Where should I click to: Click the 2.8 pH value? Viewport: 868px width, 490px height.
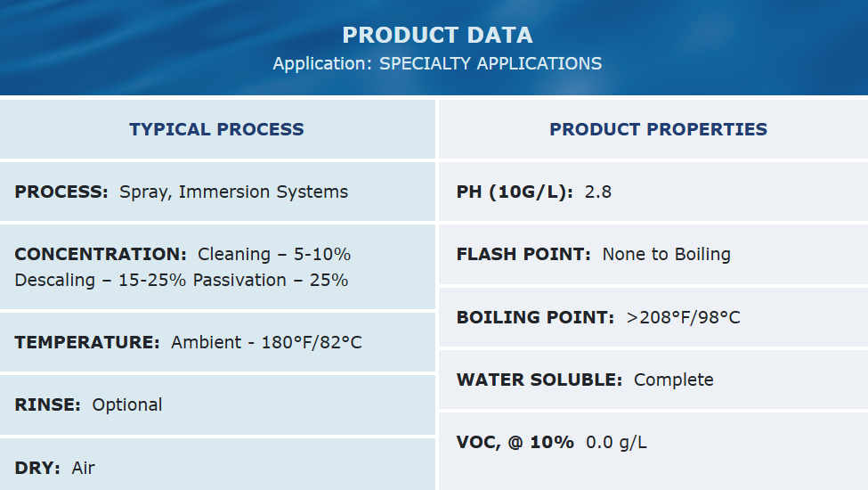(x=597, y=192)
